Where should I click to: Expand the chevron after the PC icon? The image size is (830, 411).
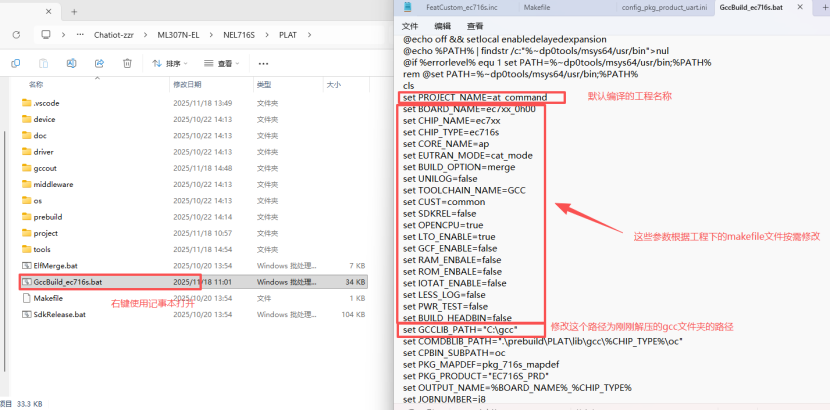point(63,35)
